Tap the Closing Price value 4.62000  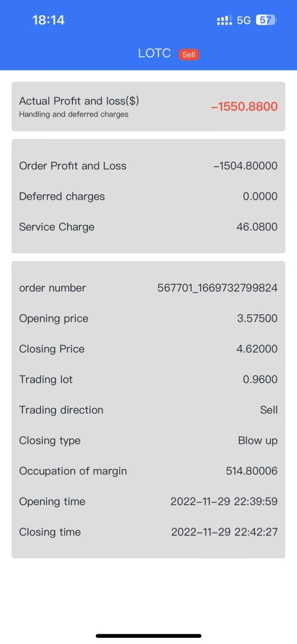[x=257, y=349]
